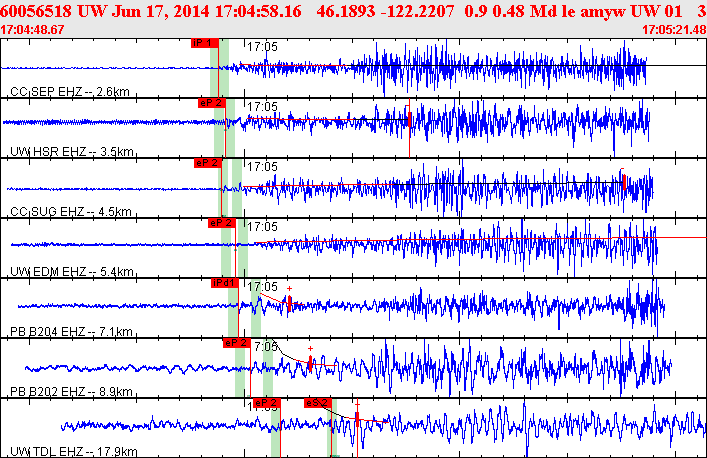Click the UW HSR EHZ -- 3.5km station label

(x=72, y=152)
